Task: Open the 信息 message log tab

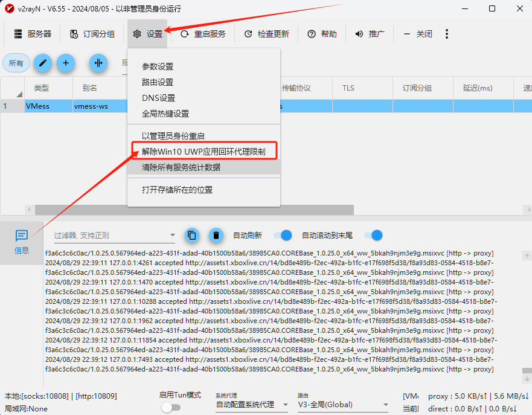Action: pyautogui.click(x=22, y=243)
